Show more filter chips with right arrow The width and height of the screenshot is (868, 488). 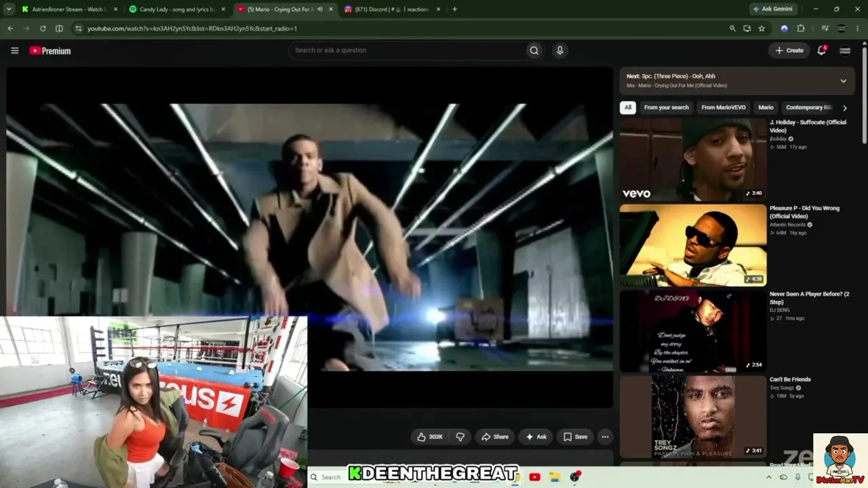(844, 108)
